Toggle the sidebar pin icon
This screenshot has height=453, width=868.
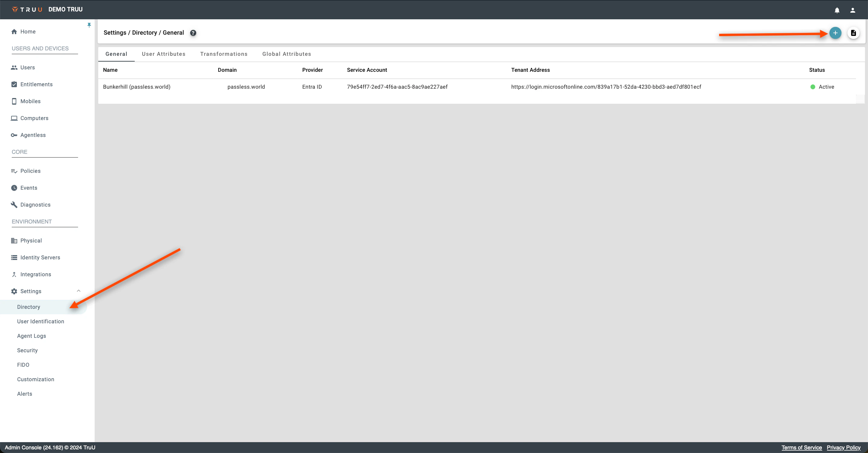pos(89,25)
